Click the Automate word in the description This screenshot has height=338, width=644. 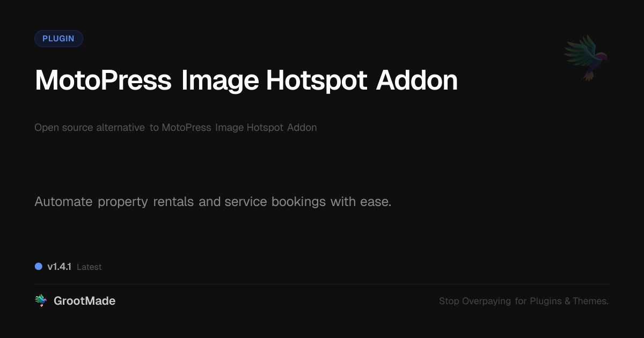pos(64,202)
